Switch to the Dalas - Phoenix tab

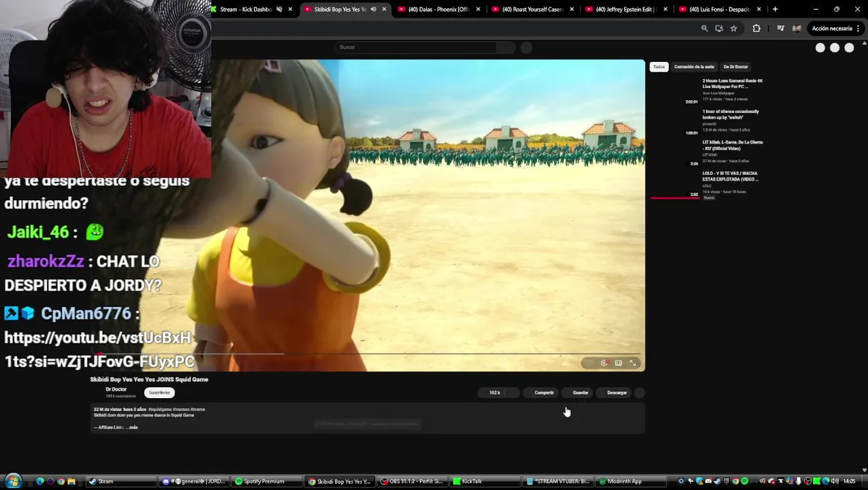point(439,10)
